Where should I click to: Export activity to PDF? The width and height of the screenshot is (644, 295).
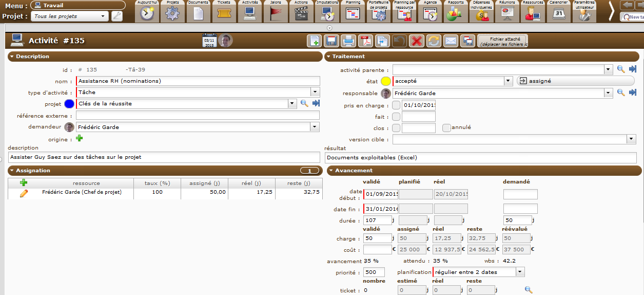click(365, 41)
